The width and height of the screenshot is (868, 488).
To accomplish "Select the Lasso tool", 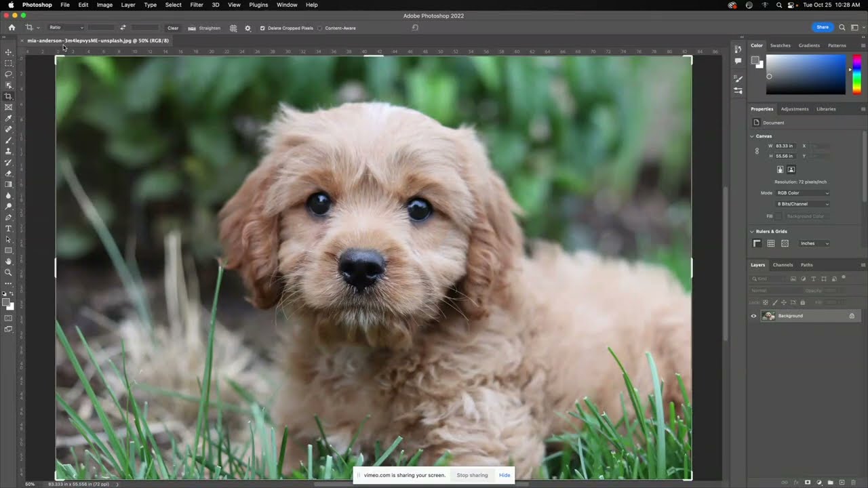I will [9, 74].
